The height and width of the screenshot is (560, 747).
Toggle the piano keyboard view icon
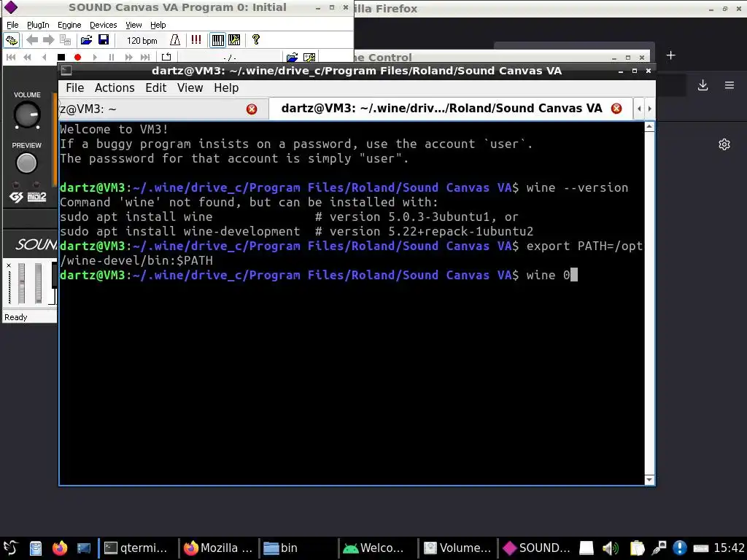click(x=217, y=40)
